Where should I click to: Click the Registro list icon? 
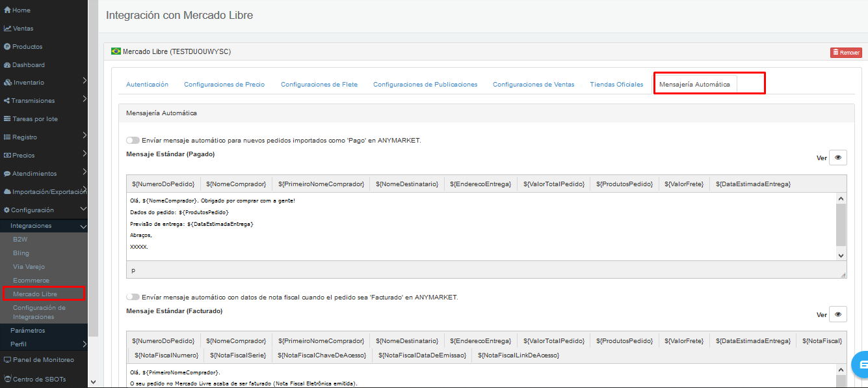point(7,137)
